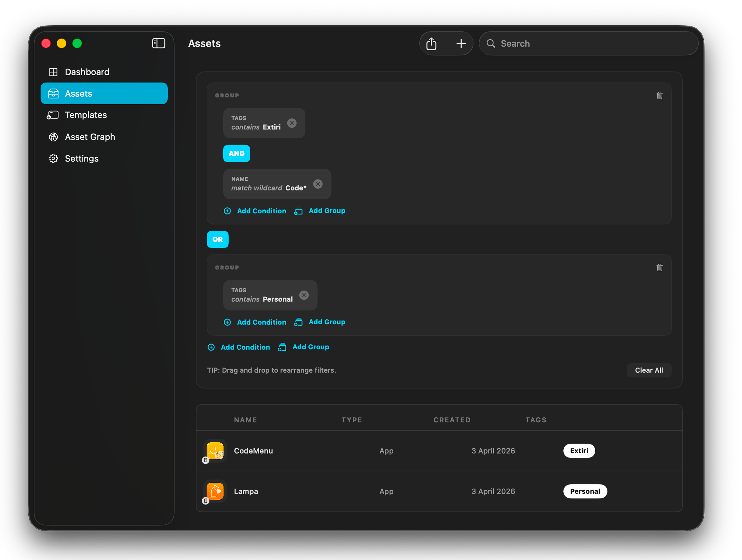This screenshot has height=560, width=742.
Task: Open the Dashboard section from sidebar
Action: click(87, 71)
